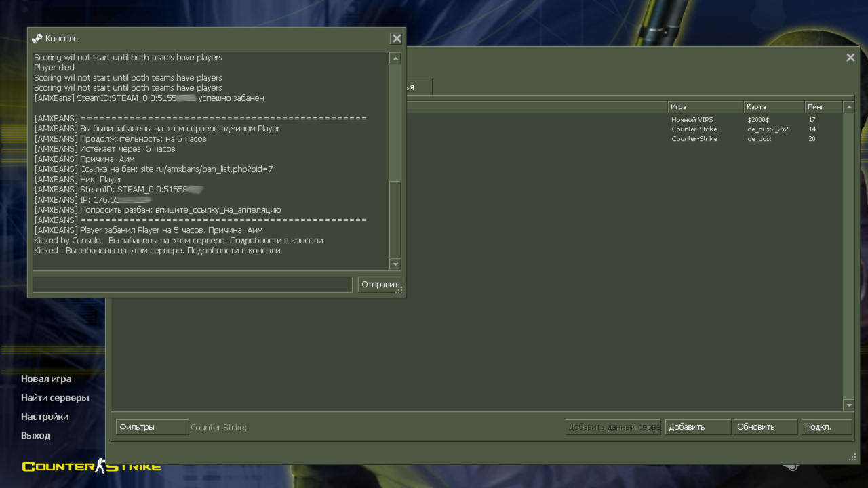
Task: Switch to the Друзья tab
Action: click(419, 87)
